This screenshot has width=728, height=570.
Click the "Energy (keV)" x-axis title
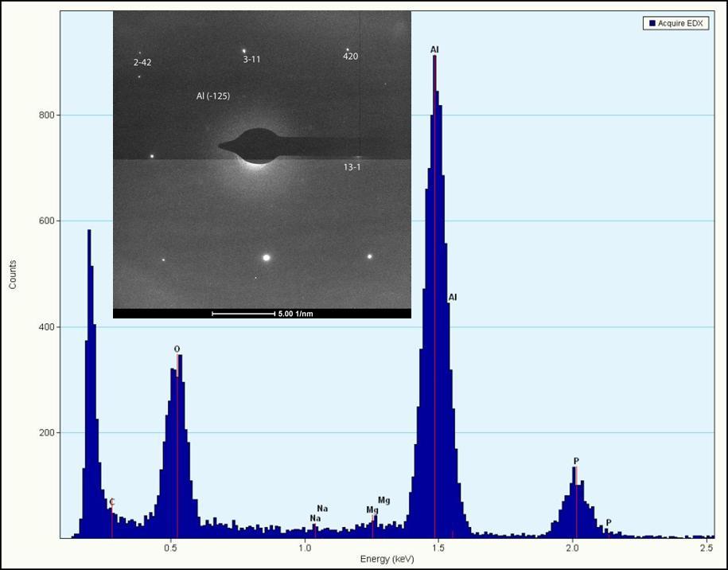pos(387,560)
